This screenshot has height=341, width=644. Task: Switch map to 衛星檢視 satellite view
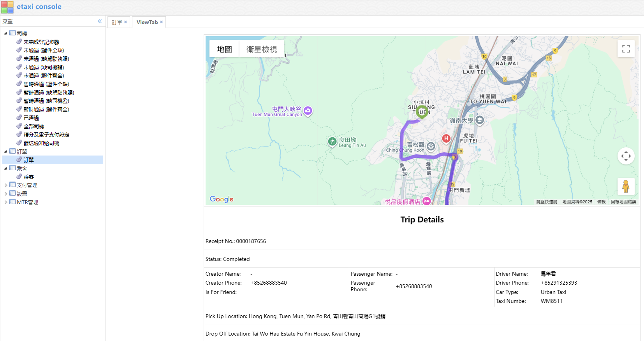pyautogui.click(x=261, y=49)
